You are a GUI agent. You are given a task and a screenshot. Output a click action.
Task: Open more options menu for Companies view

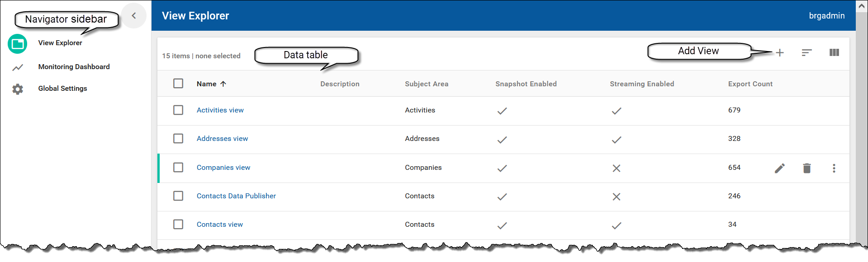(x=834, y=168)
